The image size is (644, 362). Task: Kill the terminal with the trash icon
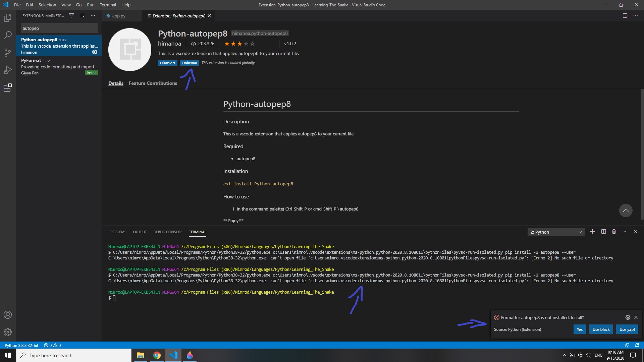[x=614, y=232]
